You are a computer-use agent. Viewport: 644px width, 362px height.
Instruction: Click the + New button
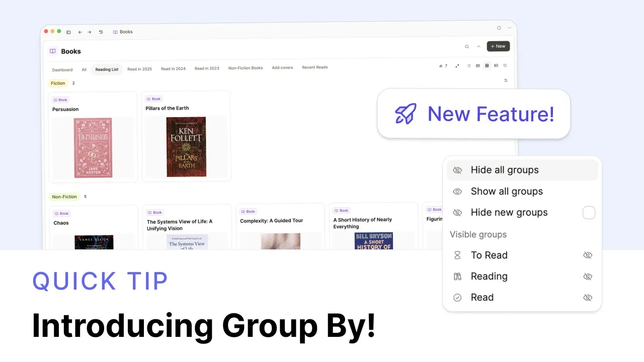coord(498,46)
